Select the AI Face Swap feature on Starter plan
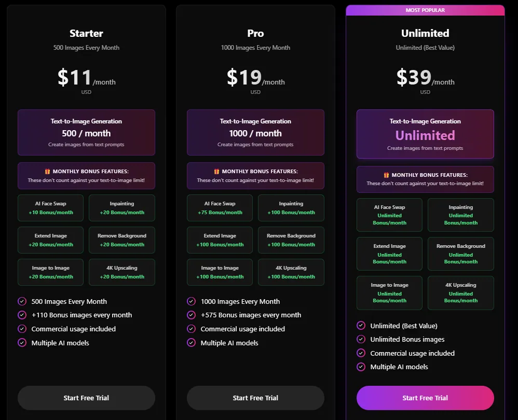 click(x=50, y=207)
